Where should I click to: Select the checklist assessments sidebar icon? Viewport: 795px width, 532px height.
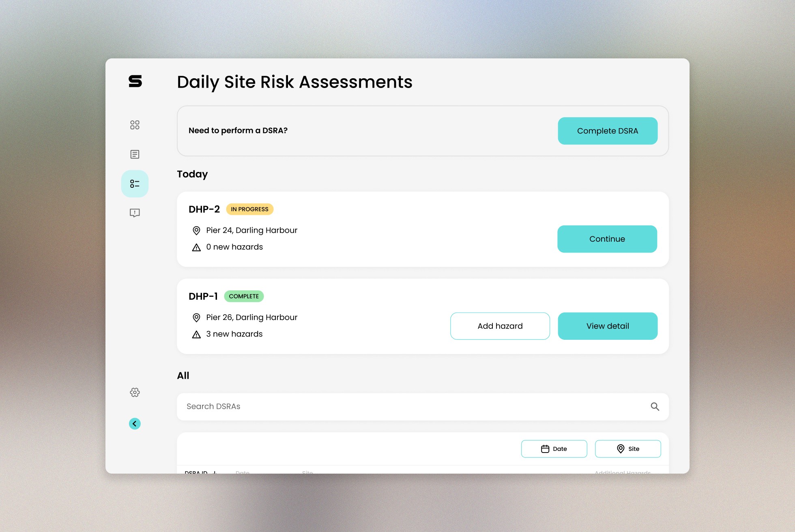tap(135, 184)
